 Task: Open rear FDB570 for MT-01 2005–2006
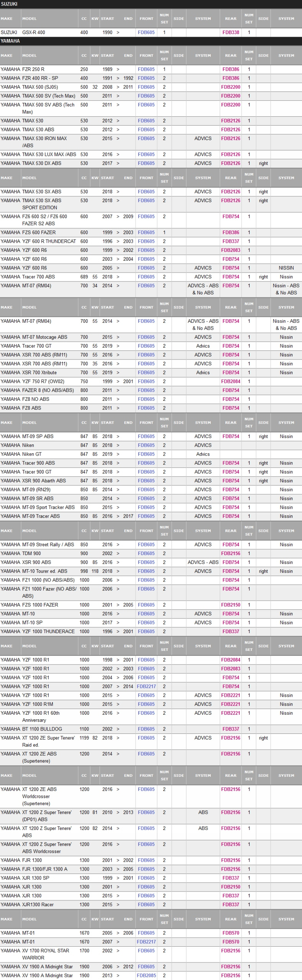(x=231, y=933)
